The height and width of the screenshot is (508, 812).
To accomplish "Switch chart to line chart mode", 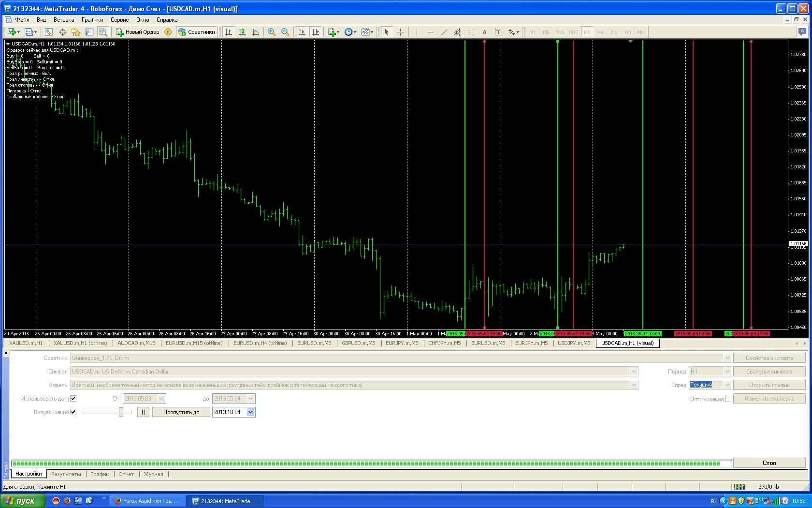I will coord(256,32).
